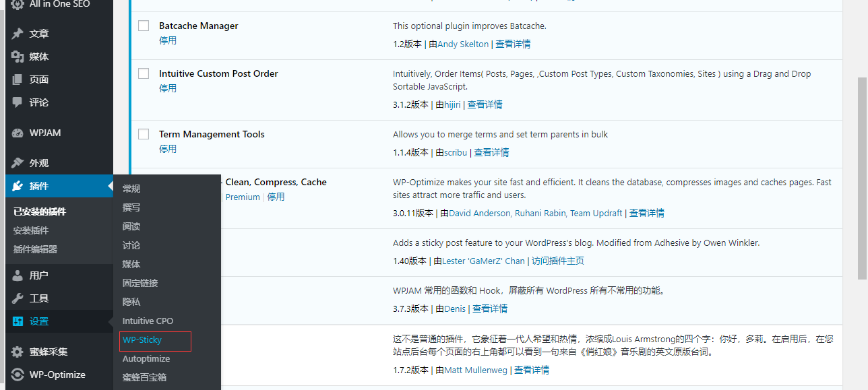
Task: Click the wrench icon beside 工具
Action: tap(18, 298)
